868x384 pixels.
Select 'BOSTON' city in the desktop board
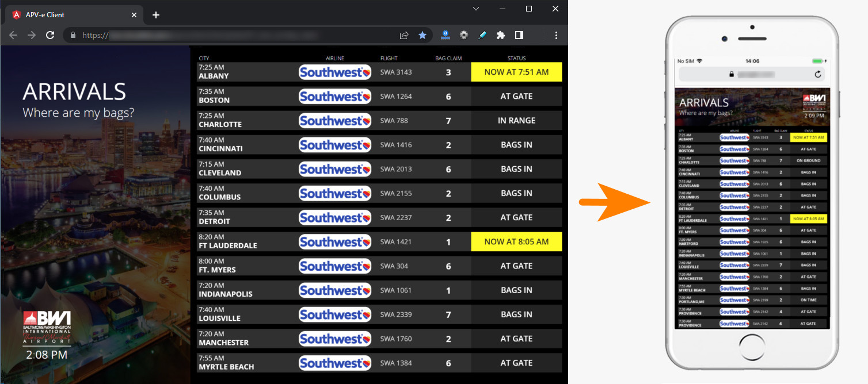(214, 100)
